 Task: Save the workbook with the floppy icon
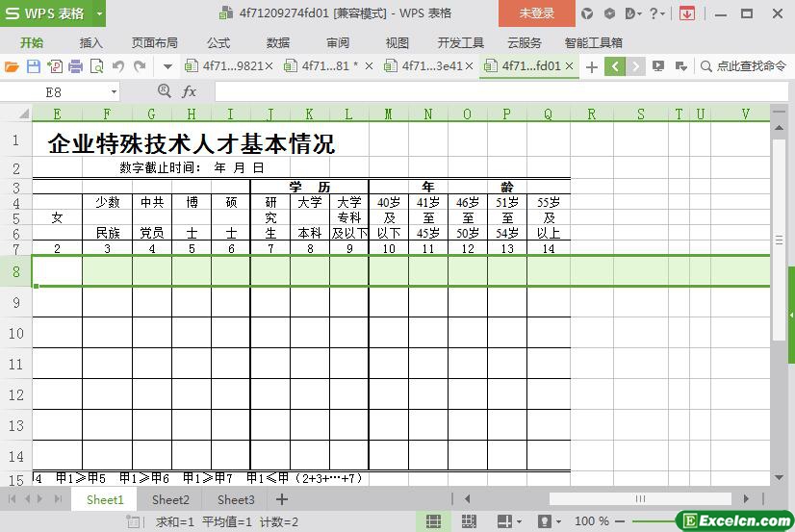coord(34,66)
